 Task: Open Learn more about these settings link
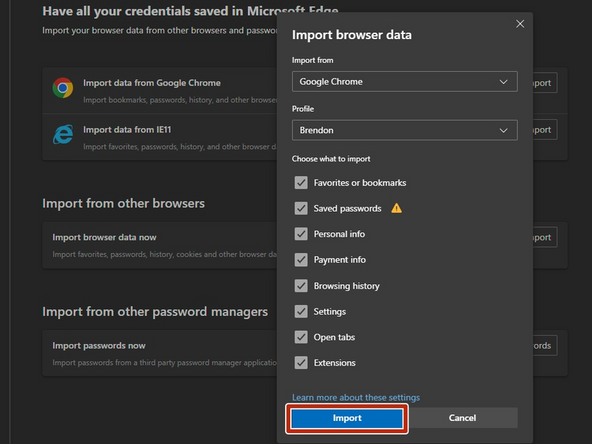356,398
